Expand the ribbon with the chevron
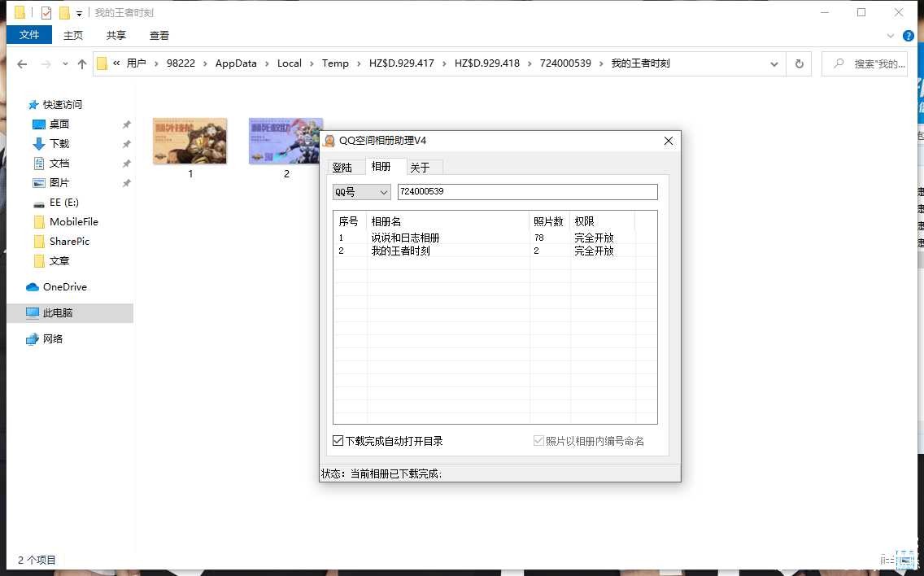Viewport: 924px width, 576px height. [891, 35]
